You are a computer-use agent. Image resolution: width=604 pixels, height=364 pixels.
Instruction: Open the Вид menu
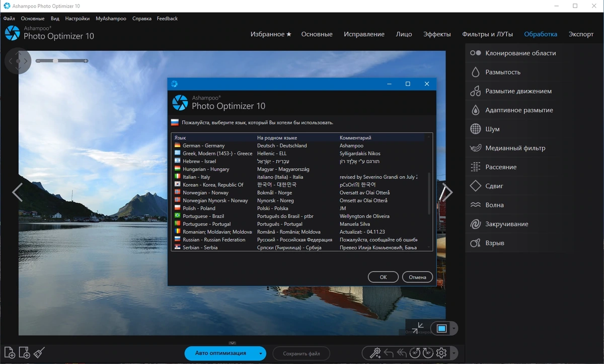tap(55, 19)
